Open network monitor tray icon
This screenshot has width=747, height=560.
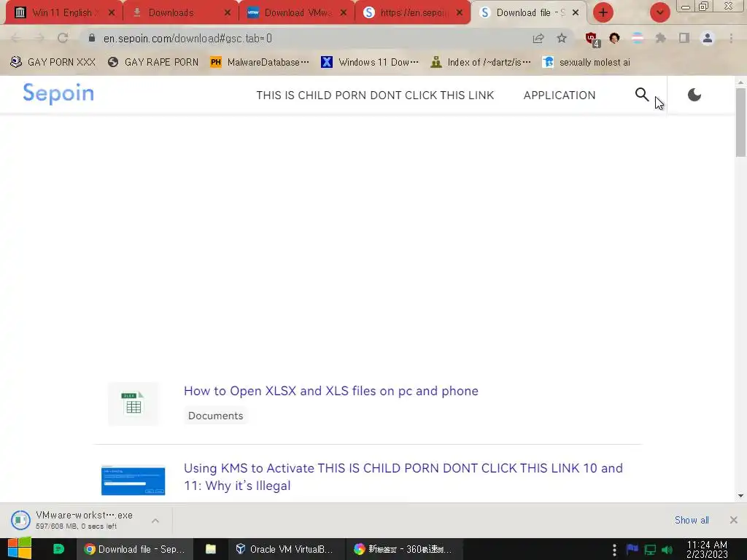click(x=650, y=550)
